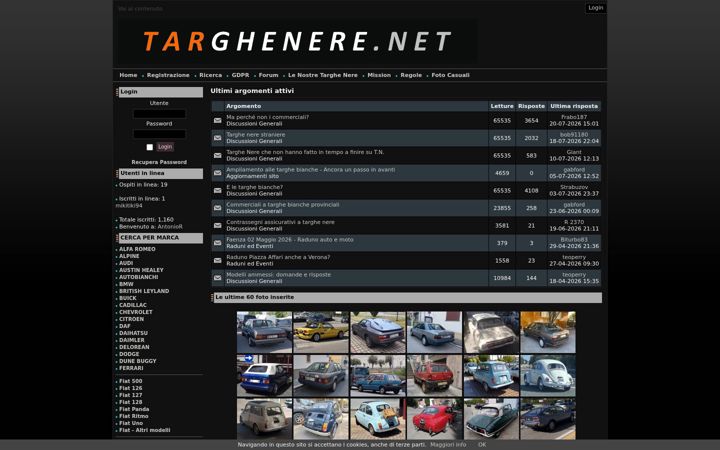Select GDPR in the navigation bar
Screen dimensions: 720x450
click(x=240, y=75)
